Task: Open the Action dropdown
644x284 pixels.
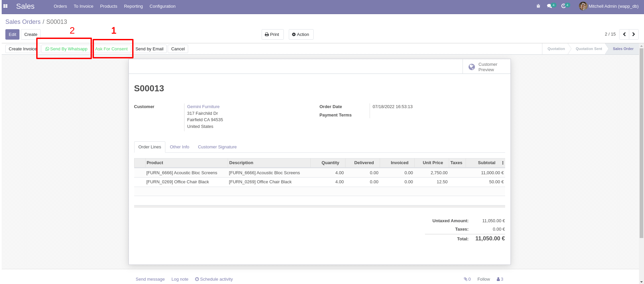Action: [301, 34]
